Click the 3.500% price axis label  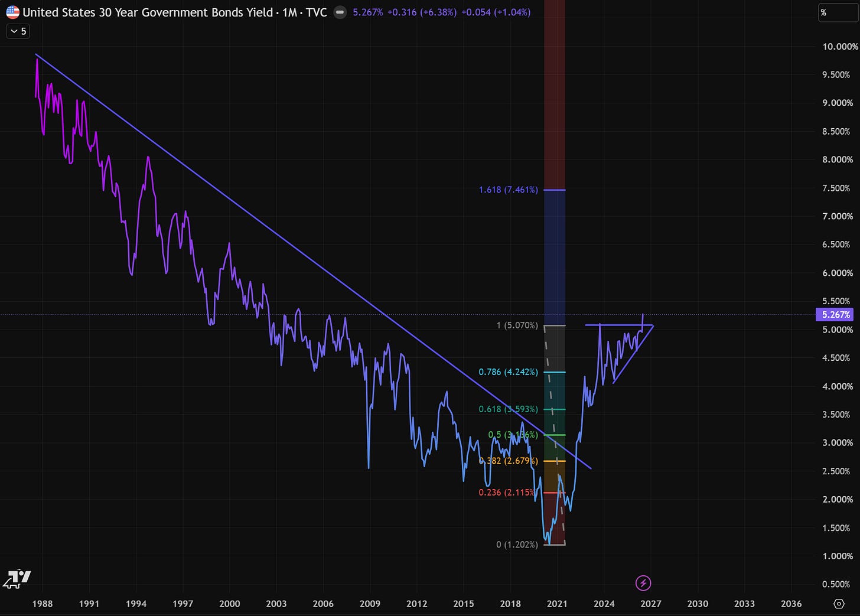click(x=838, y=415)
